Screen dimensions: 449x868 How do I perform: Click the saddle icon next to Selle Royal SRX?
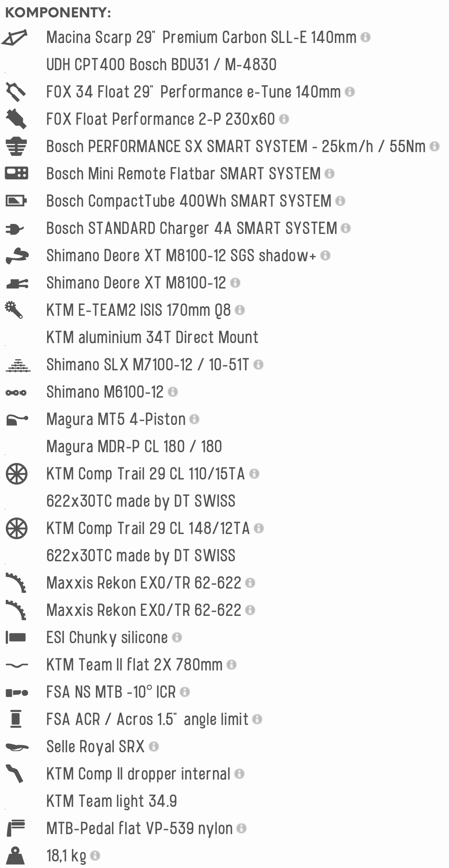[x=17, y=747]
